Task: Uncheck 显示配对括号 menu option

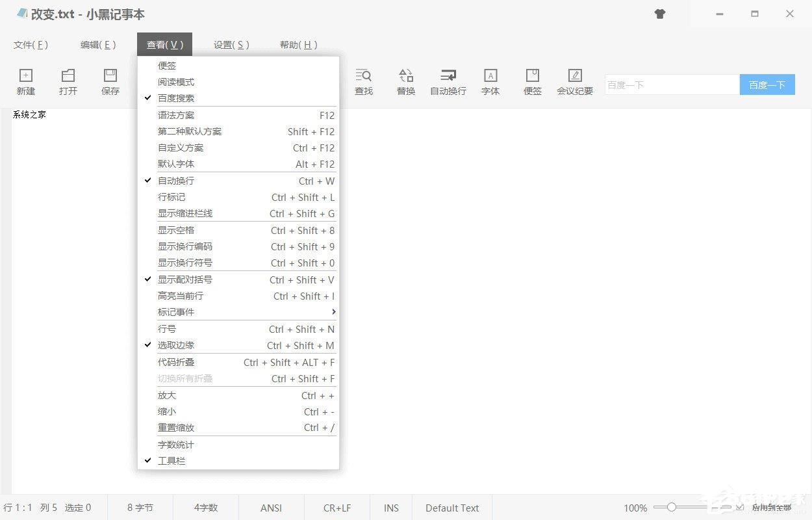Action: (238, 279)
